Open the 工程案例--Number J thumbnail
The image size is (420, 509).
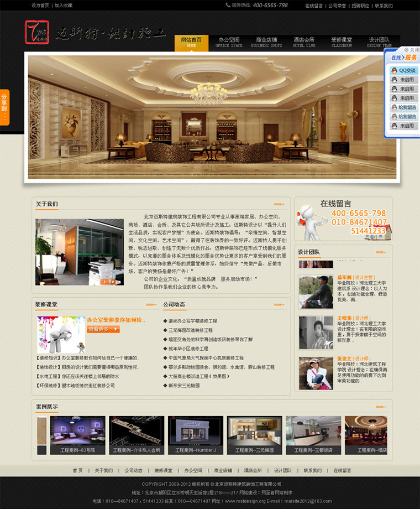[196, 435]
